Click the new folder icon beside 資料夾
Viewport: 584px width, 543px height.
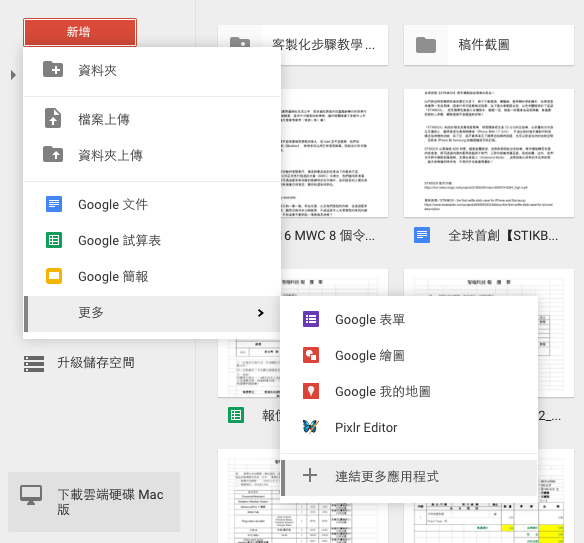[x=53, y=69]
